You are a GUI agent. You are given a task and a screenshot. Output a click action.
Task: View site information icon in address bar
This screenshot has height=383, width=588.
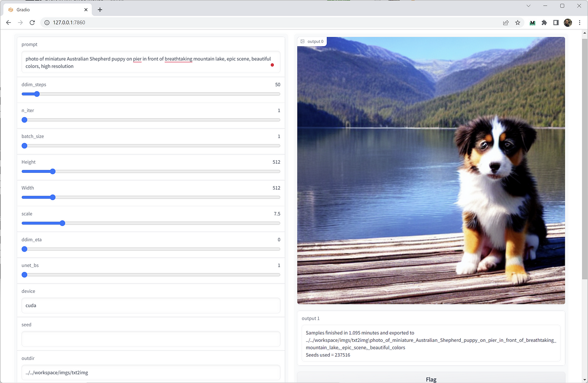click(47, 23)
